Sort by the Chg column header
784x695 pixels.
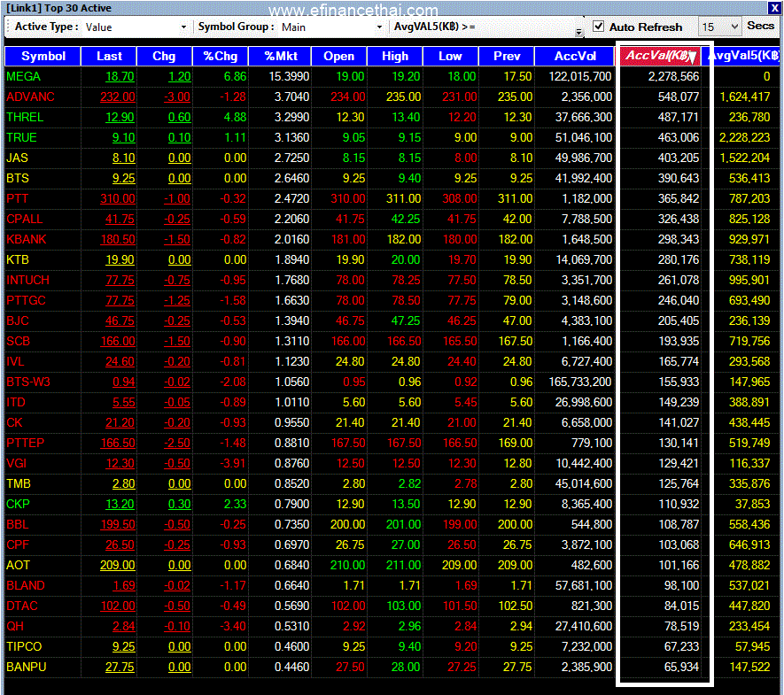[164, 56]
